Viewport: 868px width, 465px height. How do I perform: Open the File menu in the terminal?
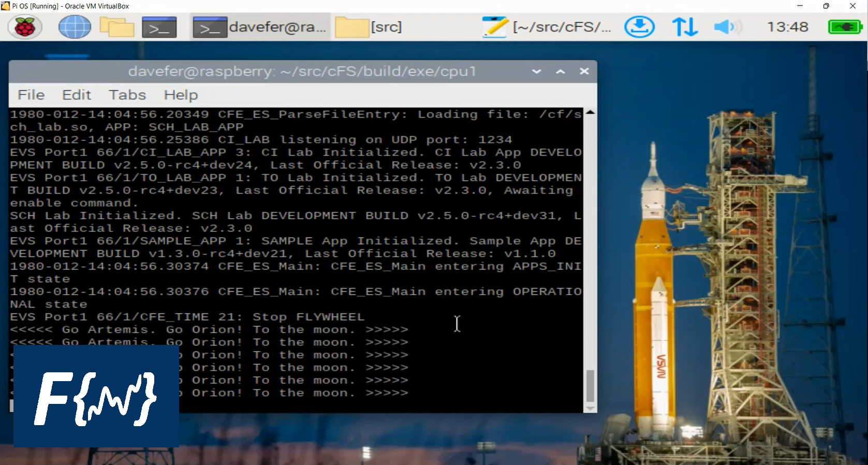point(31,95)
